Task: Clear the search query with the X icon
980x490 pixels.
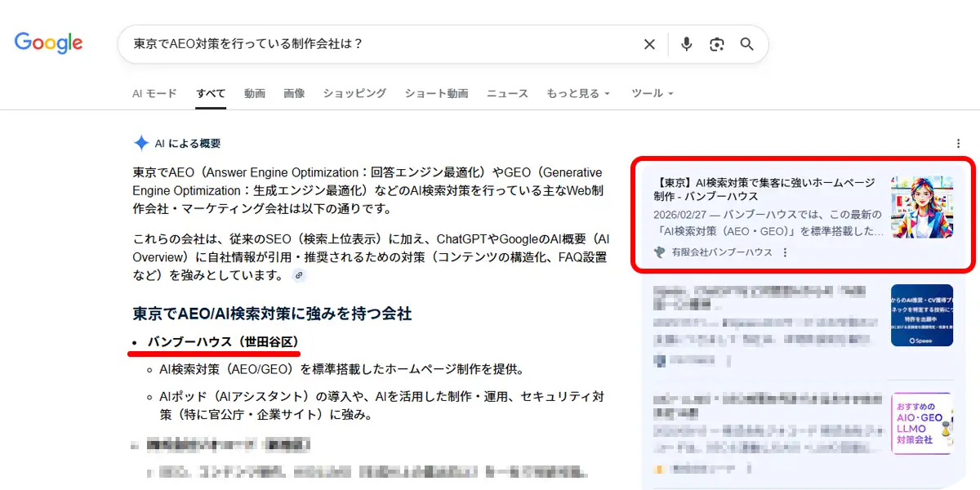Action: pos(649,44)
